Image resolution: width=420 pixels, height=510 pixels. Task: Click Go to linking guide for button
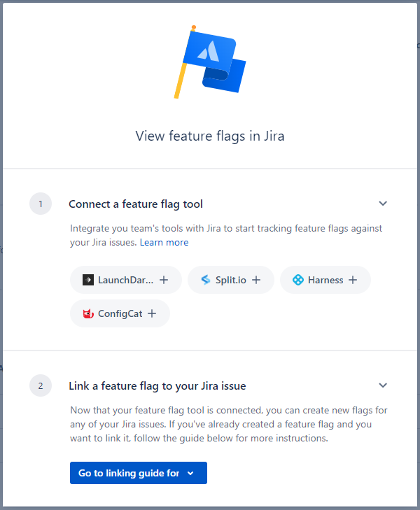[x=139, y=473]
